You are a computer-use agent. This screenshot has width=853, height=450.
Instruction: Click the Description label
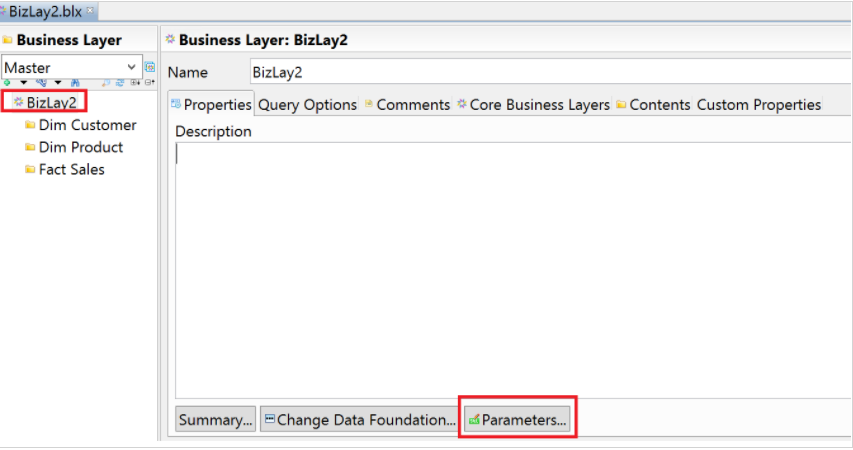[x=213, y=132]
